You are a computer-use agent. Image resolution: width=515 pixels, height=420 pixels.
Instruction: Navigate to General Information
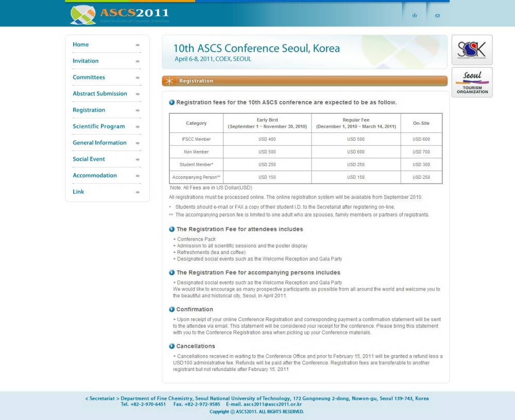(x=99, y=143)
